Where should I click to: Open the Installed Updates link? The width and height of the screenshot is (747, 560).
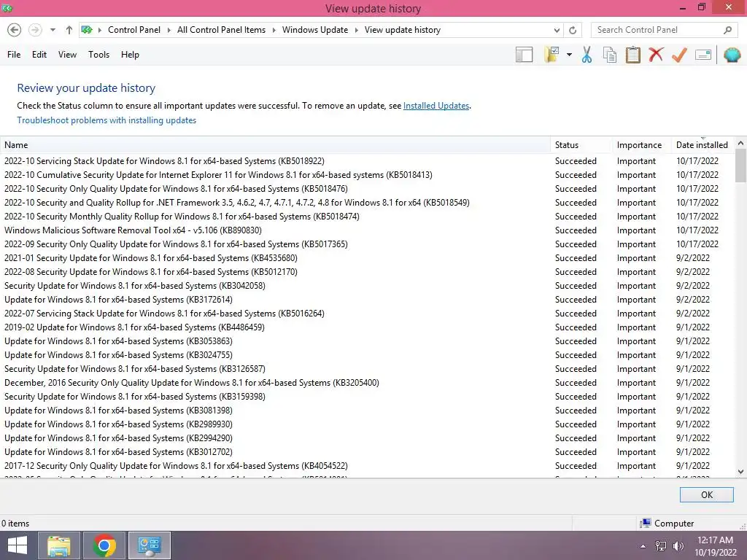(436, 106)
